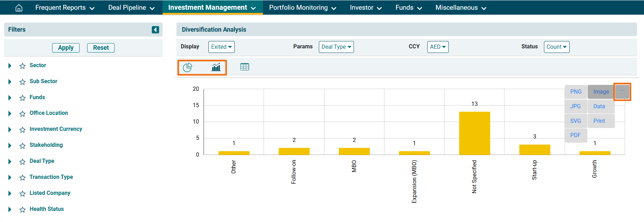Viewport: 644px width, 222px height.
Task: Toggle favorite star for Deal Type filter
Action: tap(23, 161)
